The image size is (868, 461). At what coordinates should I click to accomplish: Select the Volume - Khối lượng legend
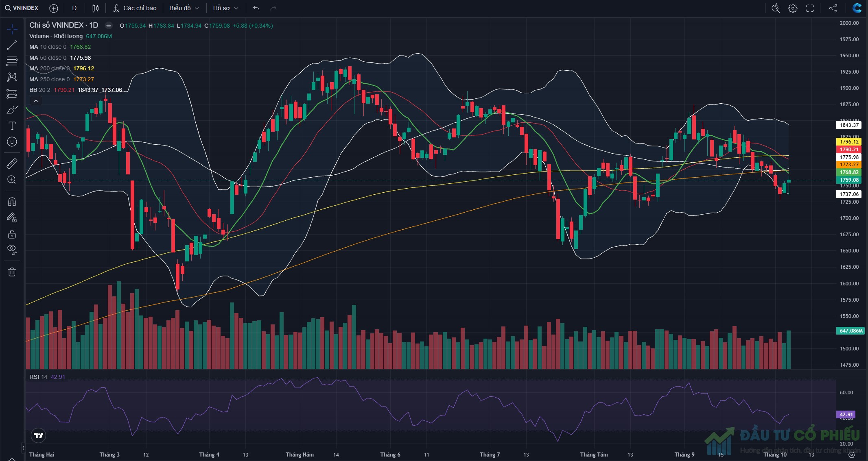tap(70, 36)
